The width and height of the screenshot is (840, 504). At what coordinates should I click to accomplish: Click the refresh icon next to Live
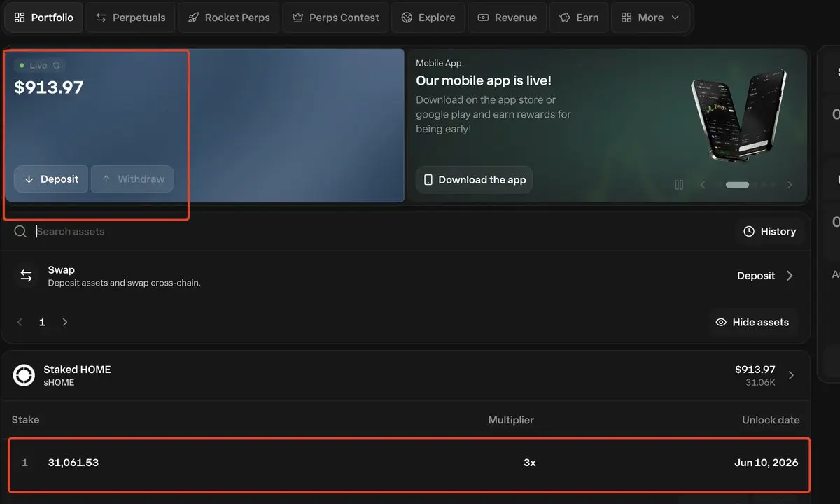tap(57, 65)
